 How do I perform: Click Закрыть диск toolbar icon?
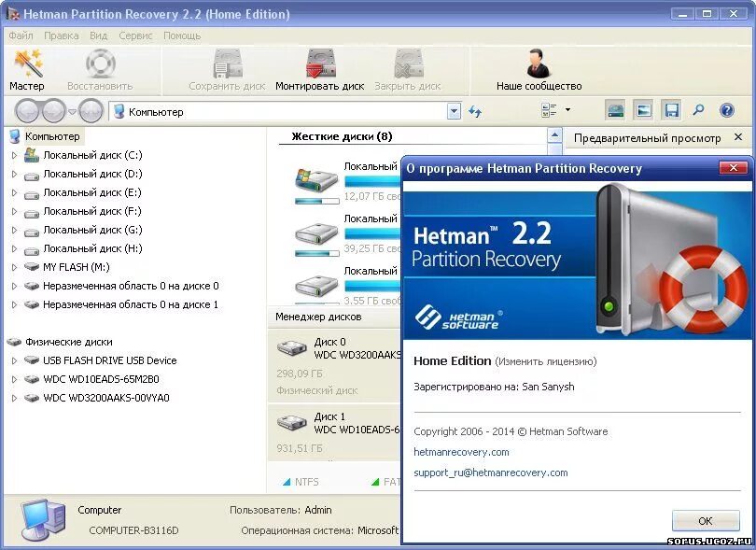pos(408,70)
